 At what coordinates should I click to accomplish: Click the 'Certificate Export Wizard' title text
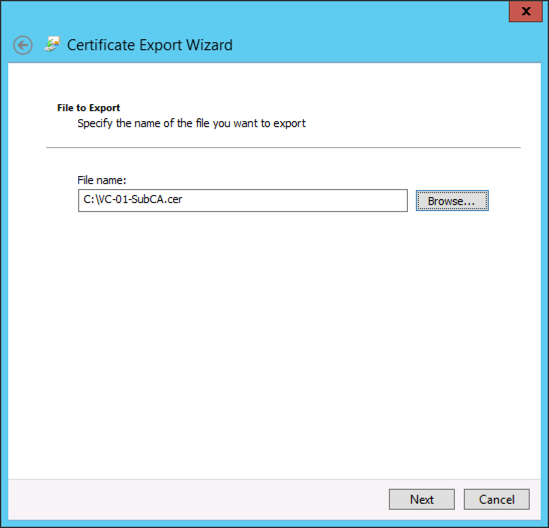pos(150,45)
